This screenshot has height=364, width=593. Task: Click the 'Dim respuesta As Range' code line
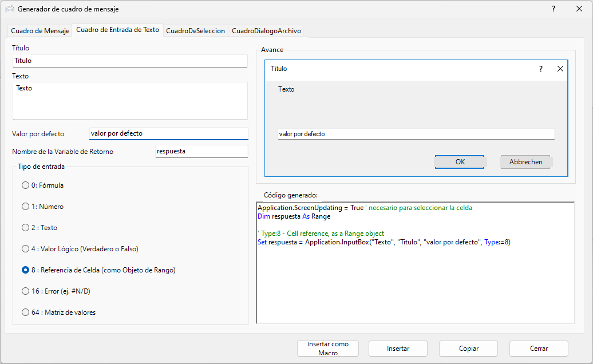tap(294, 216)
